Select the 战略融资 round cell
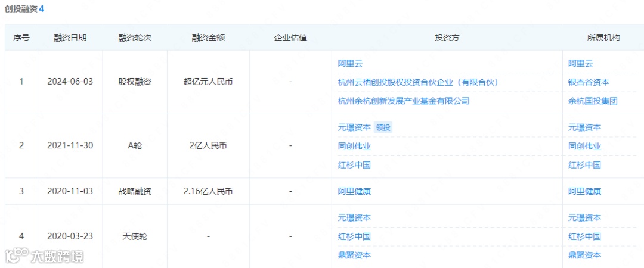644x268 pixels. click(x=135, y=191)
